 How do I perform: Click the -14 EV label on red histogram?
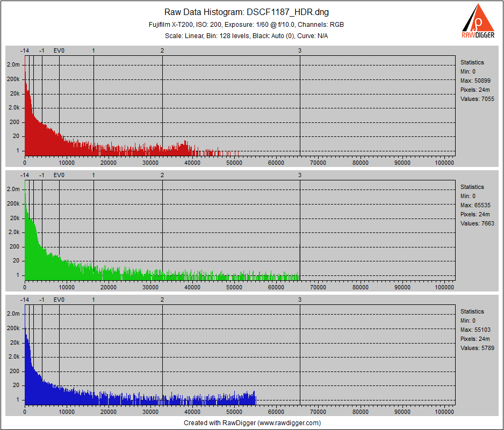click(25, 50)
